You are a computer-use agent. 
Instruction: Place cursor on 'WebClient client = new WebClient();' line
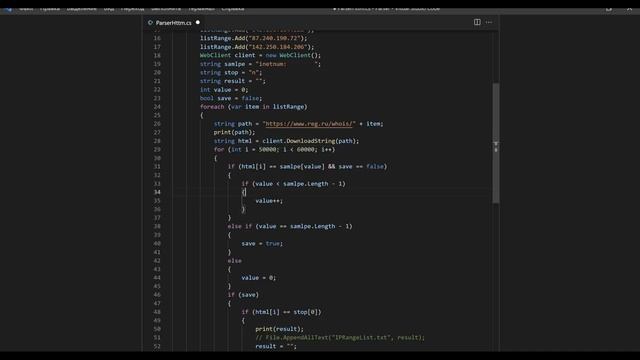[260, 55]
